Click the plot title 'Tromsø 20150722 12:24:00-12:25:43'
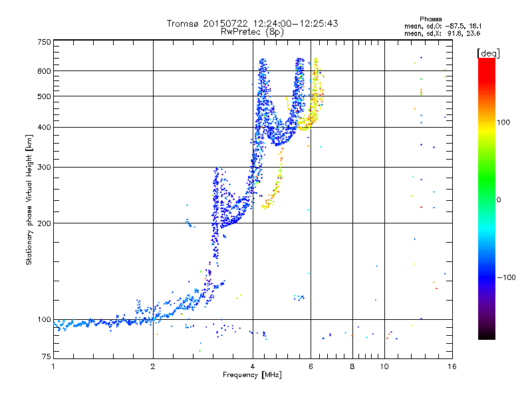Screen dimensions: 532x399 click(252, 23)
